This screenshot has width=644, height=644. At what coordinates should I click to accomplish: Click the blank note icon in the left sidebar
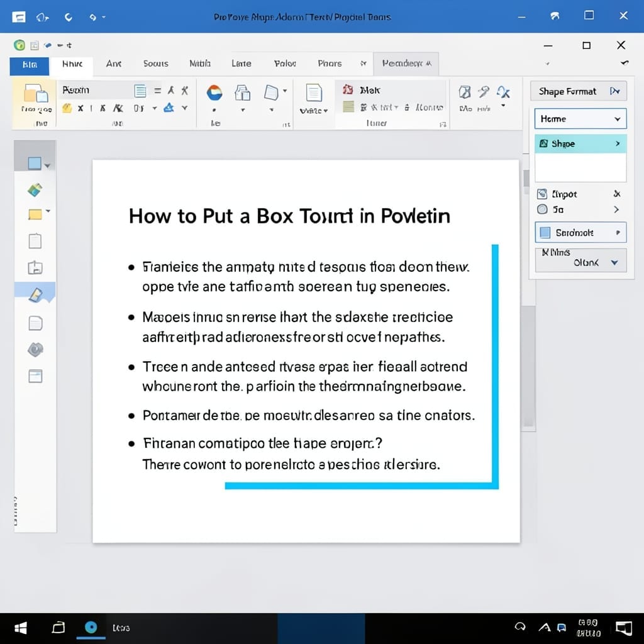[35, 323]
